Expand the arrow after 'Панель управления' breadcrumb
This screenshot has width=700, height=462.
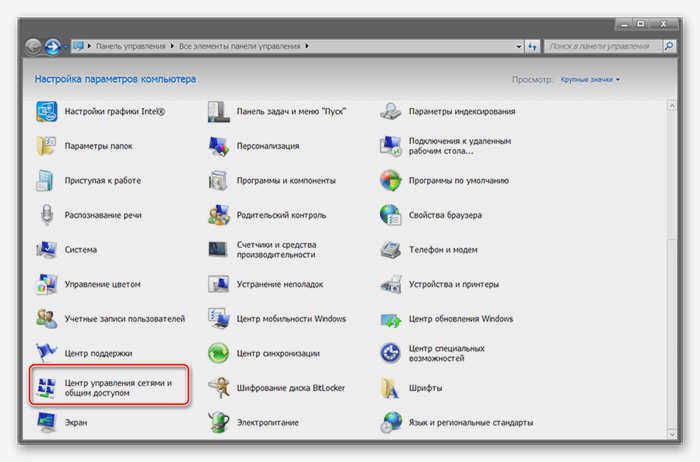pyautogui.click(x=172, y=46)
